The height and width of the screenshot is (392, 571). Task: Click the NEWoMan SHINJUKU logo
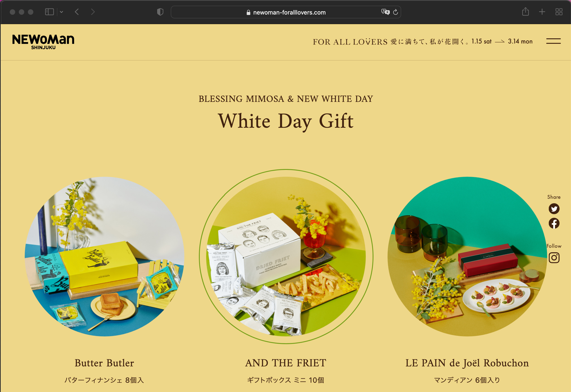[x=43, y=42]
